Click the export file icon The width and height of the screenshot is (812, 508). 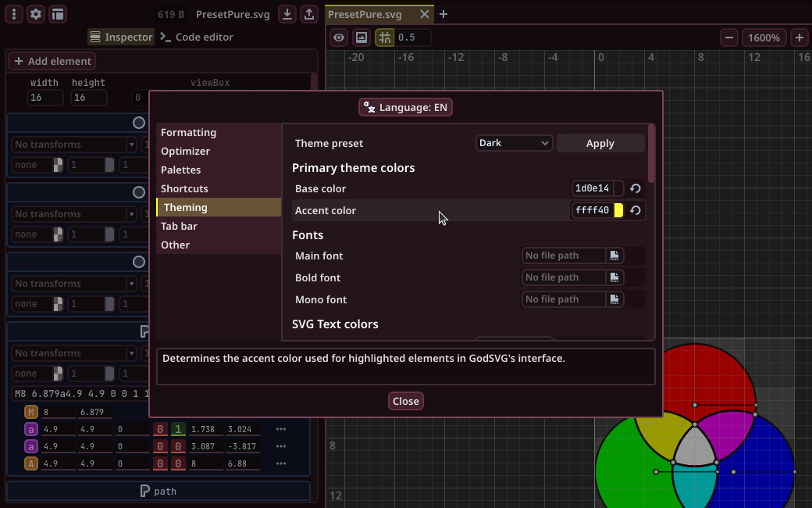tap(309, 14)
